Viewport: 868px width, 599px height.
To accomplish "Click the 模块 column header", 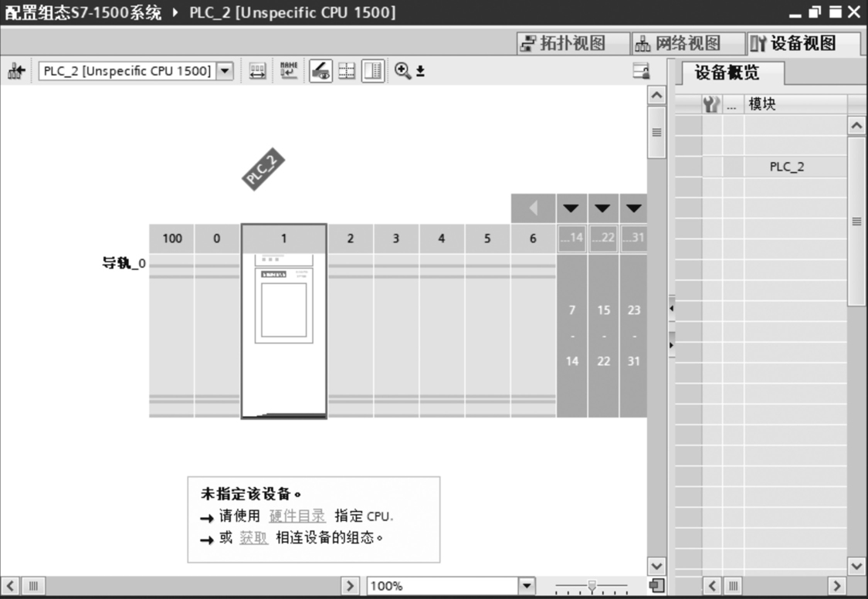I will point(795,104).
